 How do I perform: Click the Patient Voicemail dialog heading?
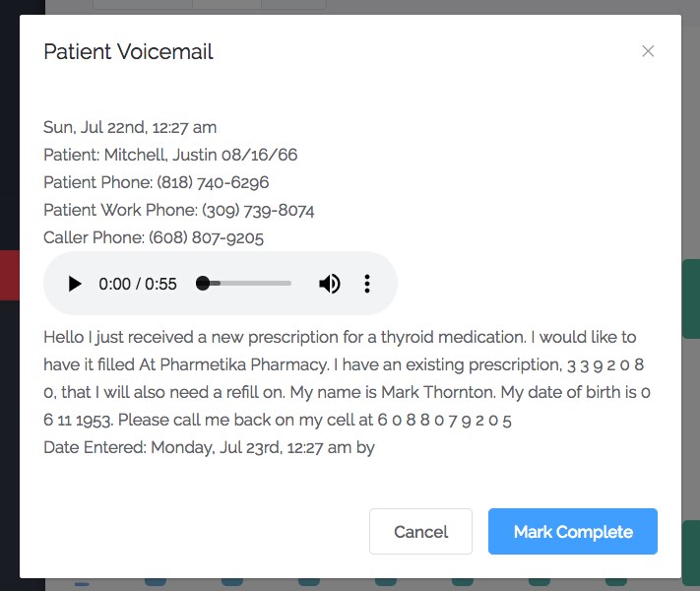(128, 52)
